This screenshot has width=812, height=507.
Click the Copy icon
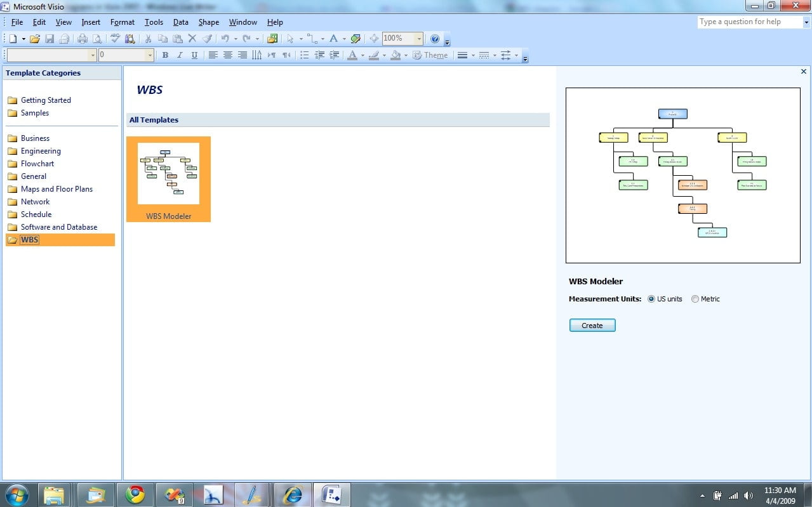(163, 39)
